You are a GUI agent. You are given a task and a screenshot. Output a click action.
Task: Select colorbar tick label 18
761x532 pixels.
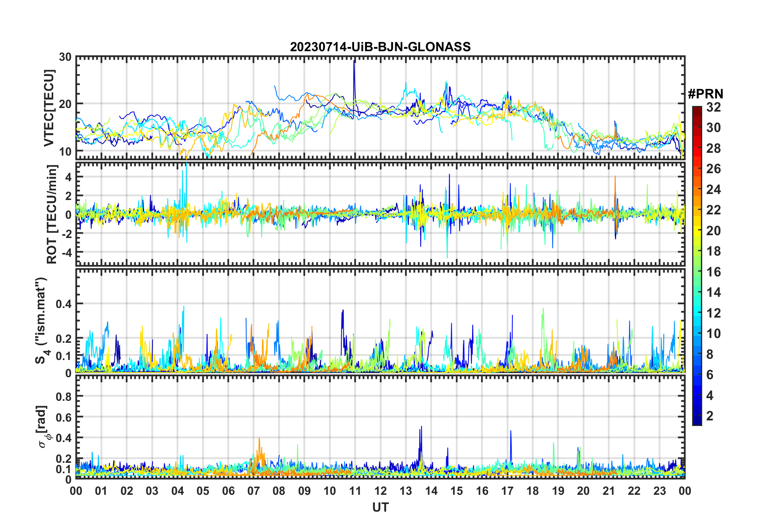pos(714,251)
